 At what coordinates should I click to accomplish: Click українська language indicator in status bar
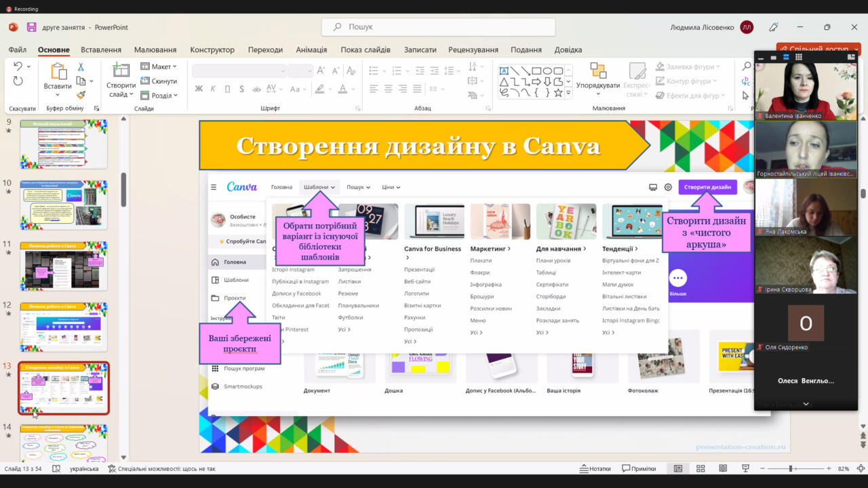click(84, 468)
